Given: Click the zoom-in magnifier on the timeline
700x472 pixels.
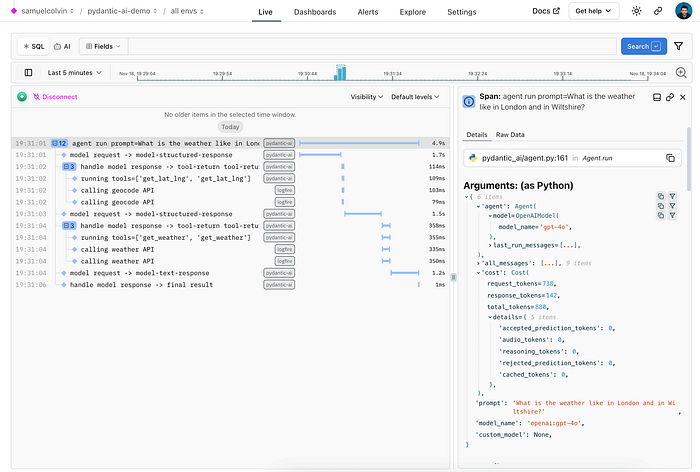Looking at the screenshot, I should pyautogui.click(x=681, y=73).
